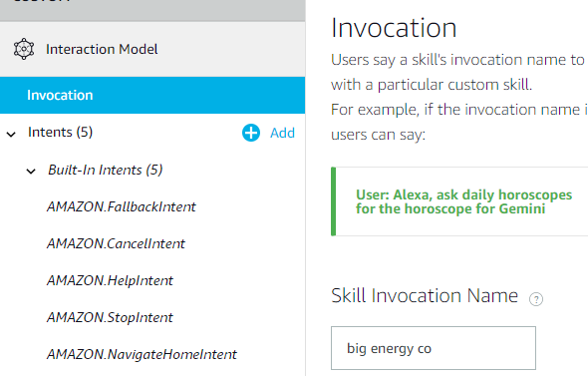Focus the Skill Invocation Name input field

434,348
